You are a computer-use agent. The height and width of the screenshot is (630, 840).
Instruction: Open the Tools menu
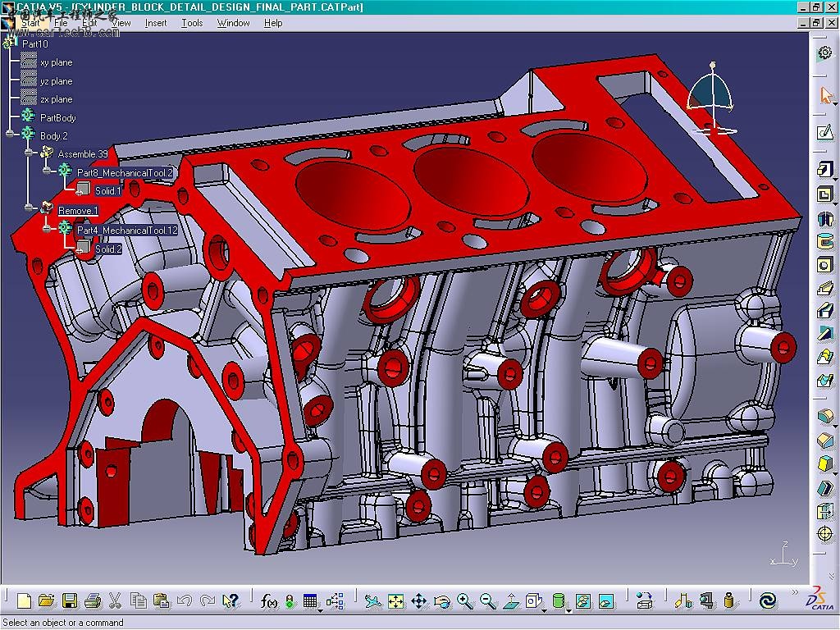coord(192,23)
